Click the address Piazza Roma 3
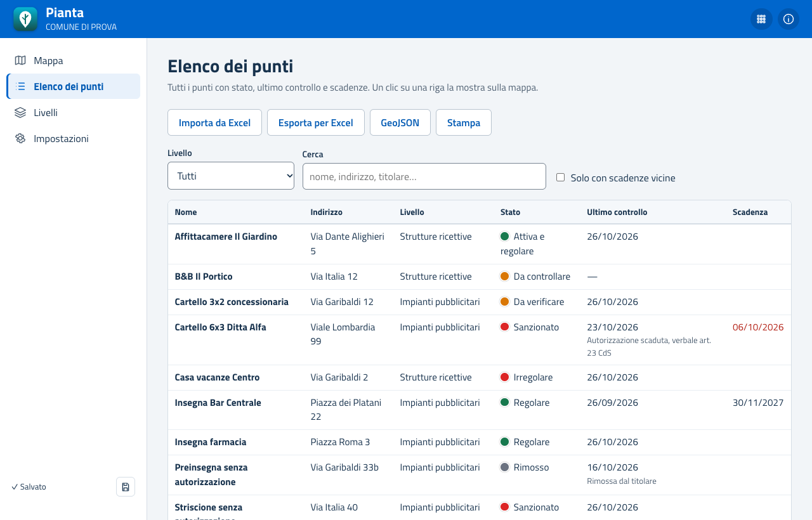 (340, 442)
